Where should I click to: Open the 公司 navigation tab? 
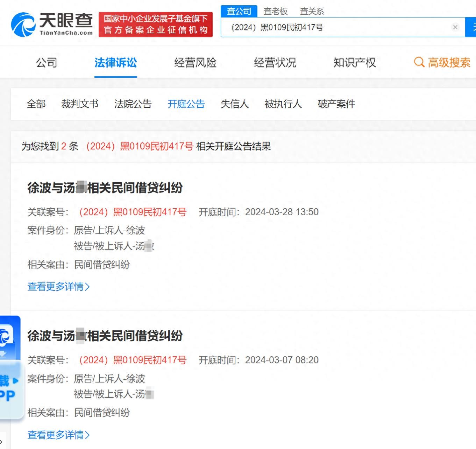[47, 63]
